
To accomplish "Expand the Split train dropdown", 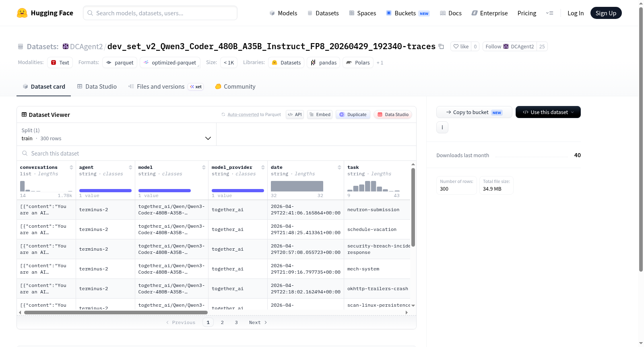I will [117, 134].
